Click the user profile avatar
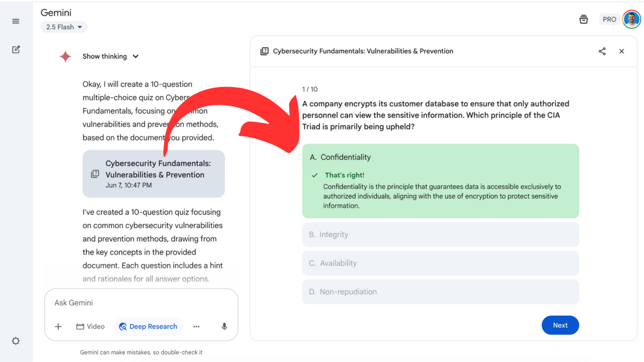Viewport: 644px width, 362px height. coord(632,19)
